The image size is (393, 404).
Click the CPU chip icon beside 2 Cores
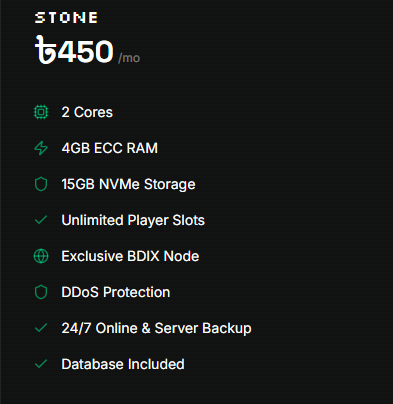tap(41, 112)
